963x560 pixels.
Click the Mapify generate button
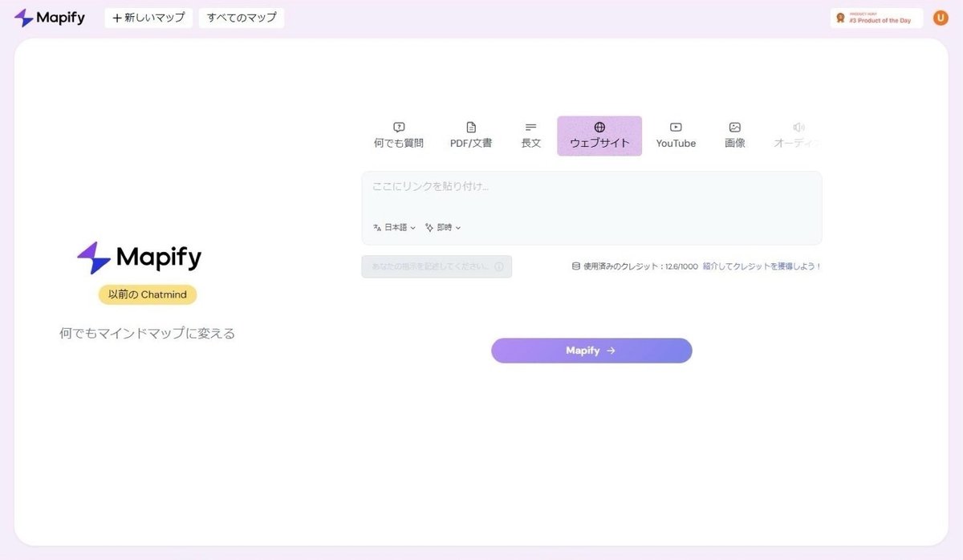(591, 351)
